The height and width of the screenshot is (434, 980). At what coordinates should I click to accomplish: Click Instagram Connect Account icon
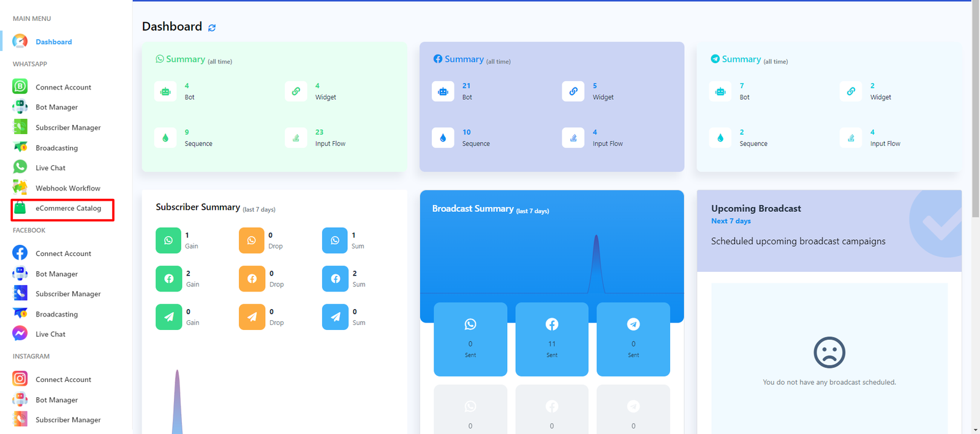20,379
